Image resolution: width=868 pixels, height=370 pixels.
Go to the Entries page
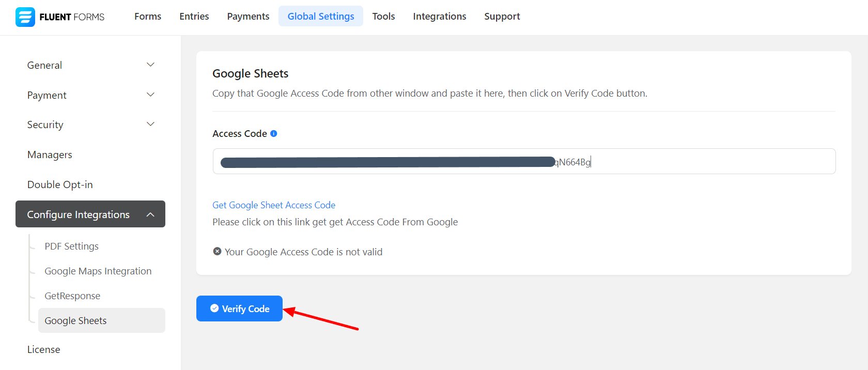point(194,17)
